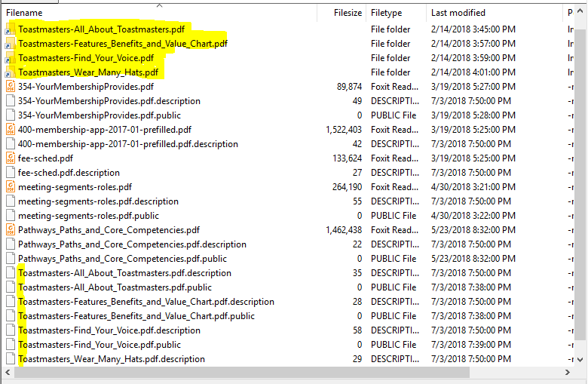
Task: Click the meeting-segments-roles.pdf Foxit icon
Action: tap(10, 187)
